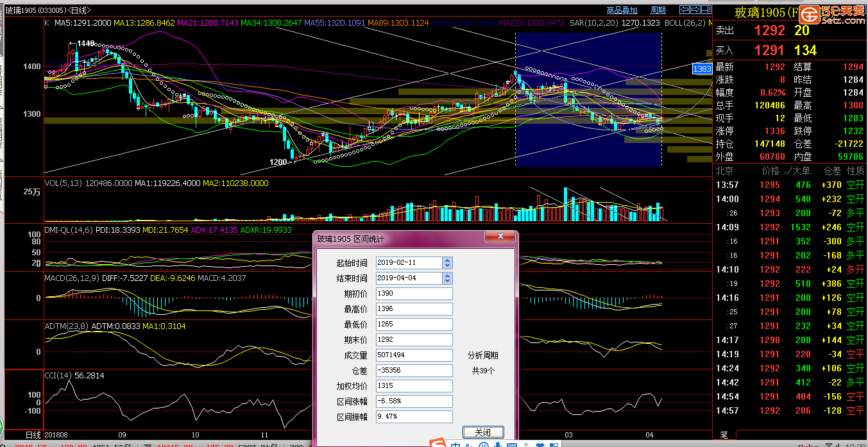
Task: Click the 卖出 ask price 1292
Action: pos(769,30)
